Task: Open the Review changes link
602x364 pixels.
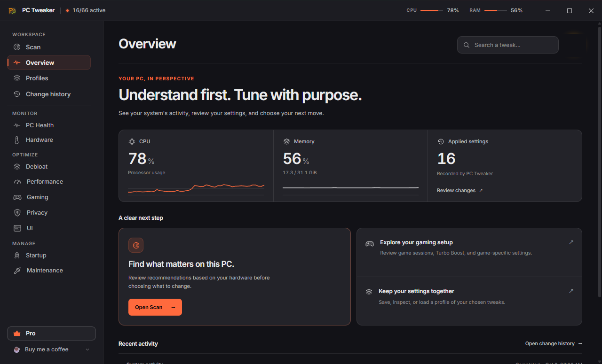Action: [x=460, y=190]
